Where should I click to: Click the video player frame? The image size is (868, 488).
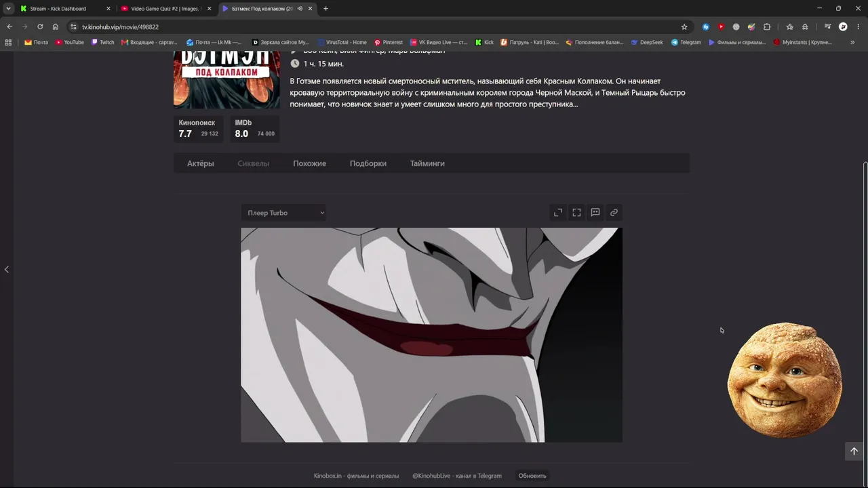pyautogui.click(x=431, y=335)
